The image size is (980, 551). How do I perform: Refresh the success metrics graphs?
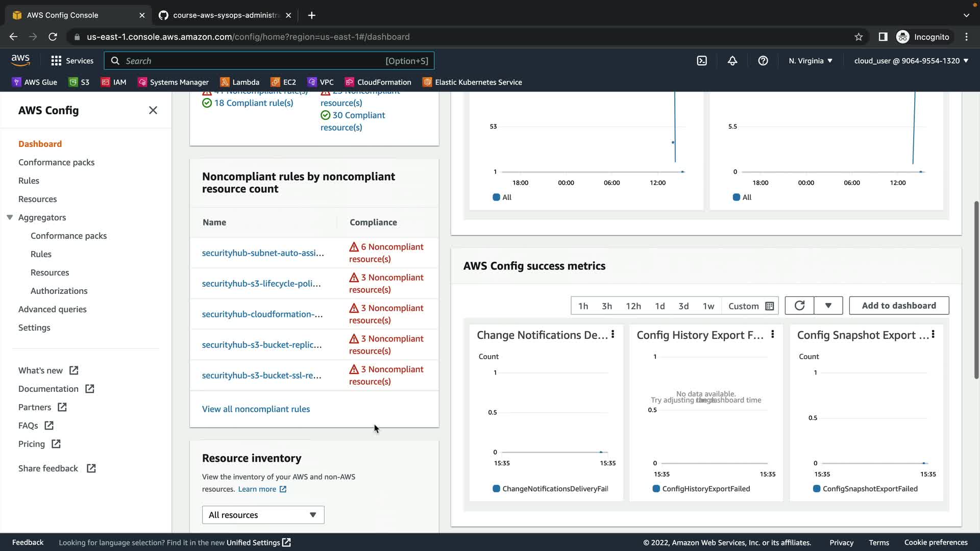tap(799, 306)
